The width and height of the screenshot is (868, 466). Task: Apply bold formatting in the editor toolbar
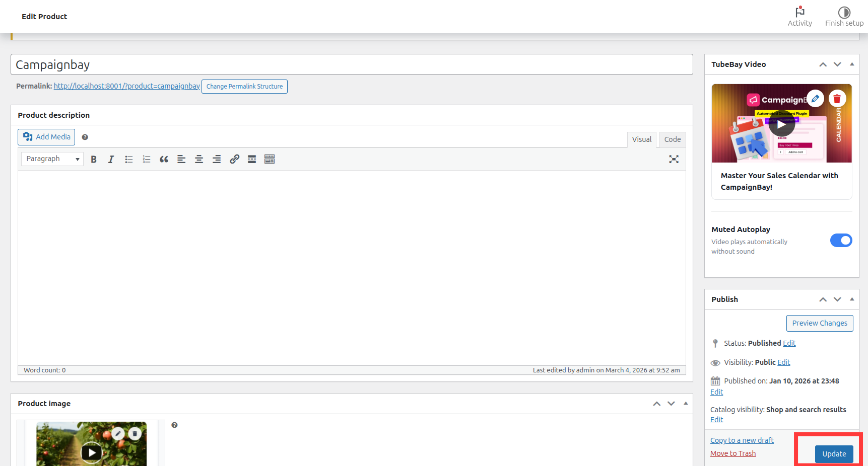[94, 159]
